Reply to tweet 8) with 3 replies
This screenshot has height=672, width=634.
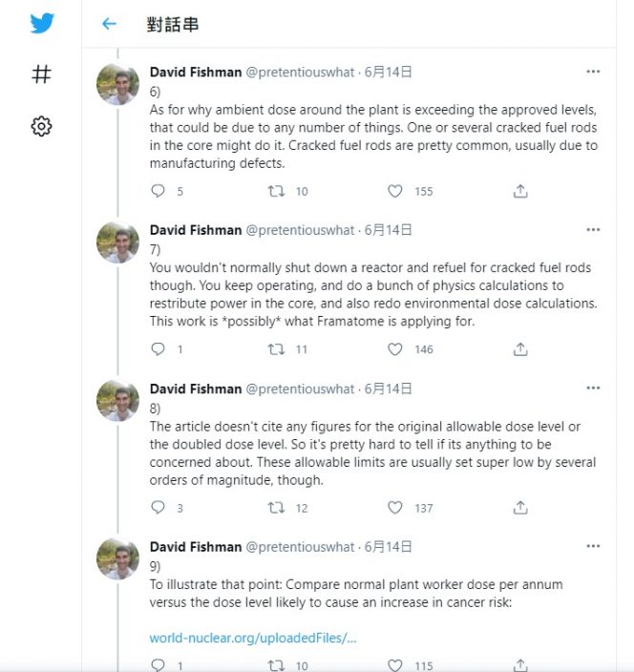pyautogui.click(x=158, y=508)
